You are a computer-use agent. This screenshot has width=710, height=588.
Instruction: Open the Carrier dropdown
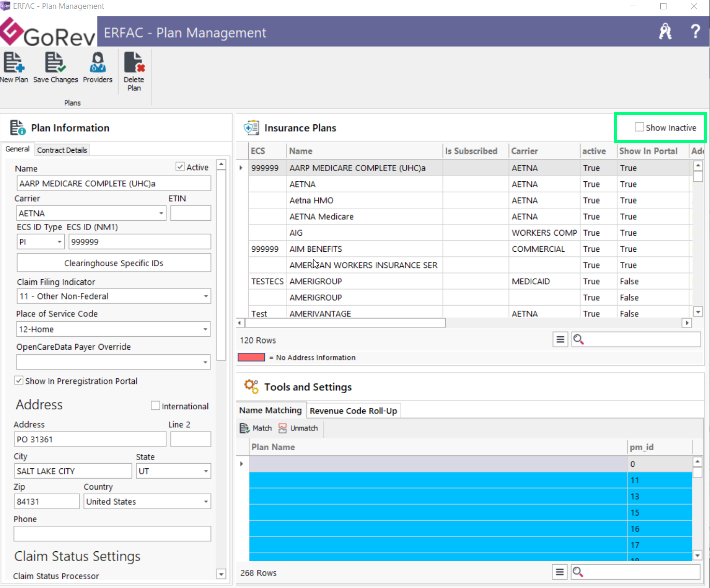click(161, 213)
